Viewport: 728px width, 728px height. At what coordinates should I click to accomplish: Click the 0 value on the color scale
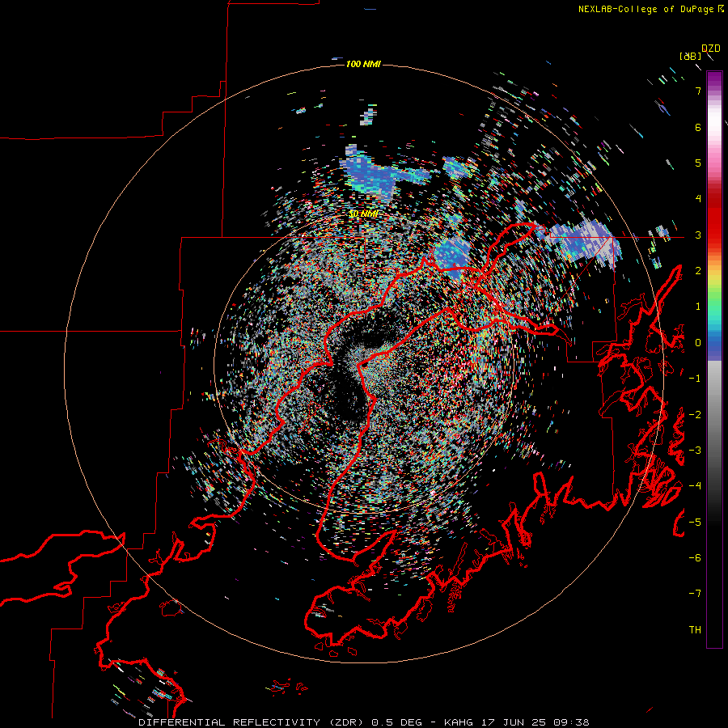point(698,343)
